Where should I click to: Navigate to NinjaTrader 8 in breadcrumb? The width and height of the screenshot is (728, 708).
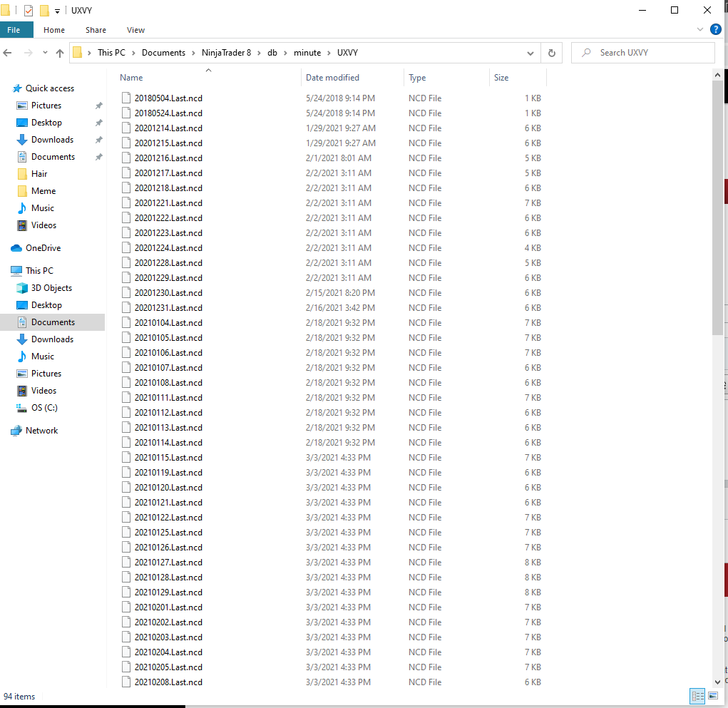pyautogui.click(x=226, y=53)
